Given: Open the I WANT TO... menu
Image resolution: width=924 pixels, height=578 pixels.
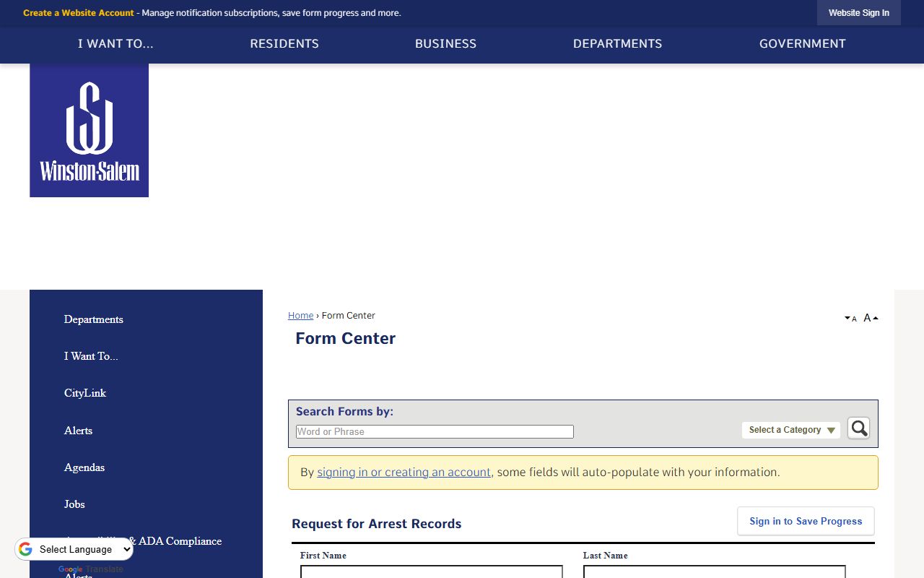Looking at the screenshot, I should pos(115,43).
